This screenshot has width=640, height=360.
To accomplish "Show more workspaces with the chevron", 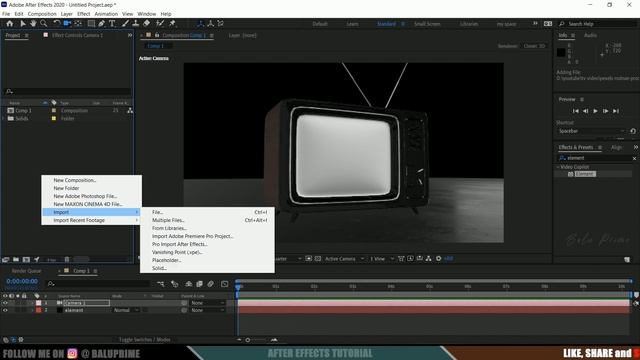I will [535, 24].
